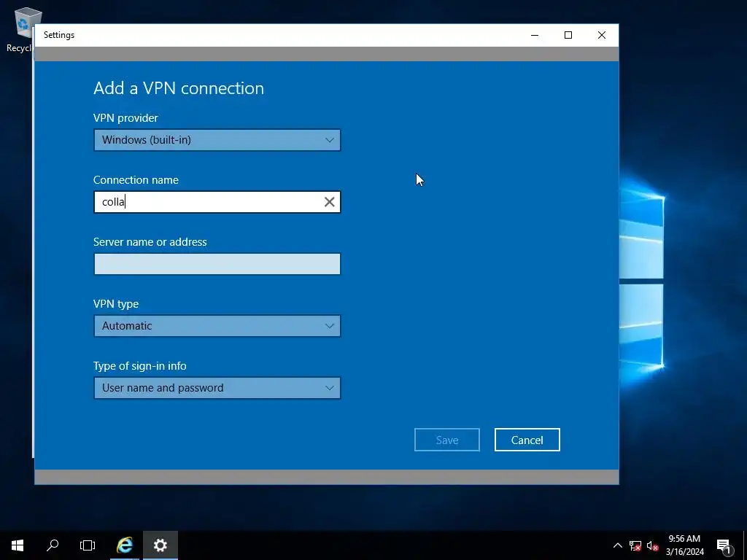
Task: Launch Internet Explorer from the taskbar
Action: point(125,545)
